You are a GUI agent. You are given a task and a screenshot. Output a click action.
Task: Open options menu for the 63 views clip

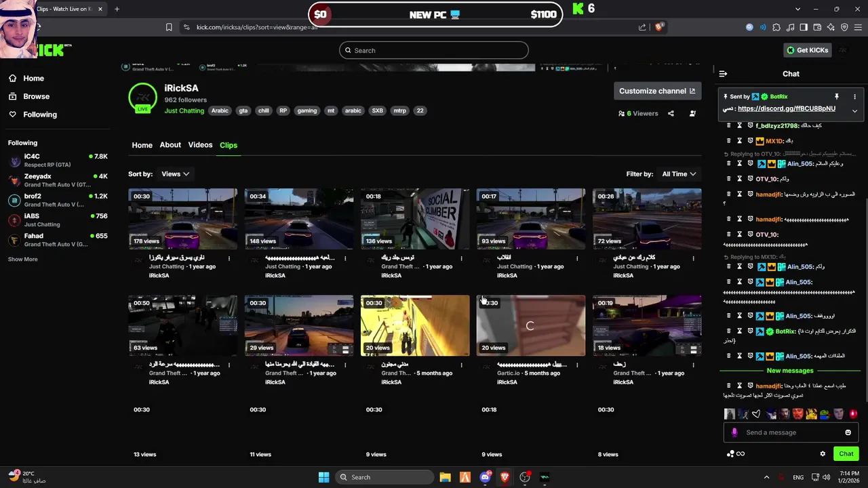tap(229, 365)
